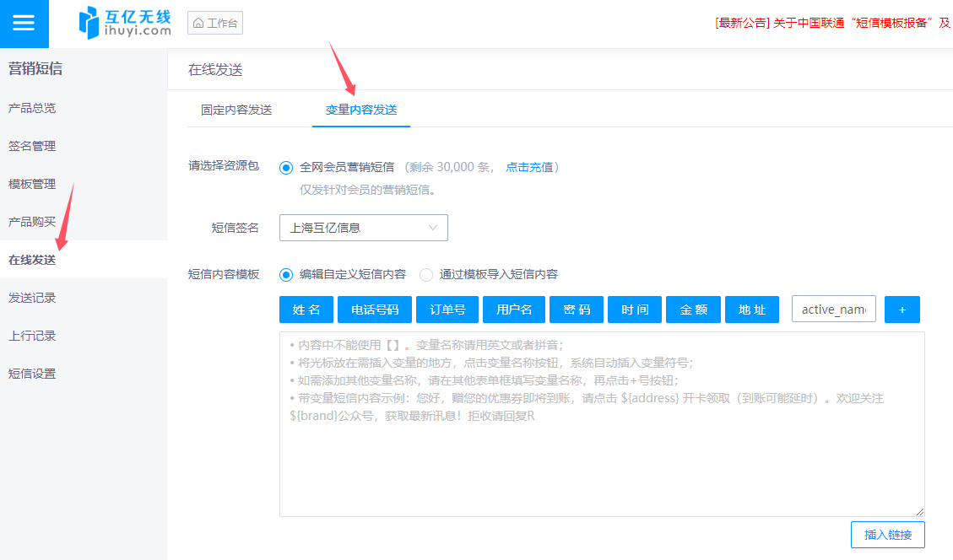
Task: Expand the 短信签名 dropdown
Action: (363, 228)
